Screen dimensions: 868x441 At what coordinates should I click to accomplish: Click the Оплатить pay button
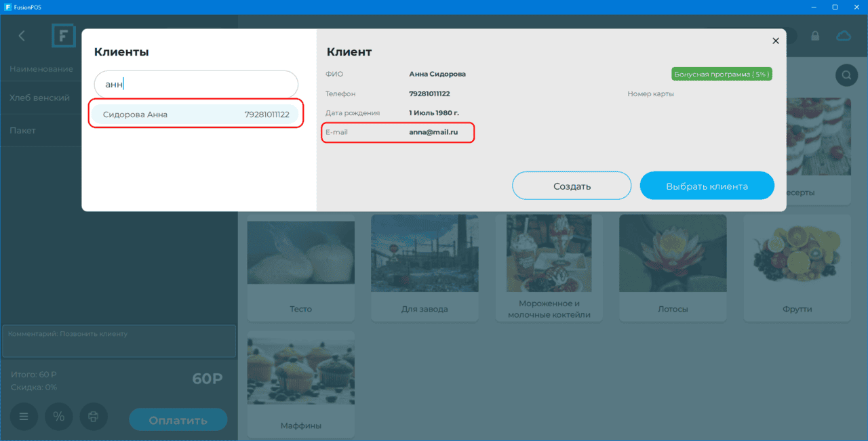(178, 420)
